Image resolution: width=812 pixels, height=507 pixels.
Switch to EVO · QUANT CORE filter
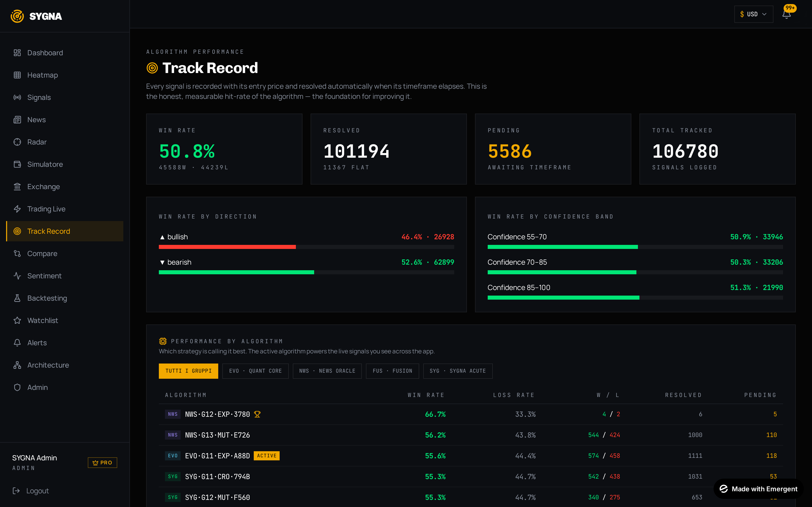255,371
